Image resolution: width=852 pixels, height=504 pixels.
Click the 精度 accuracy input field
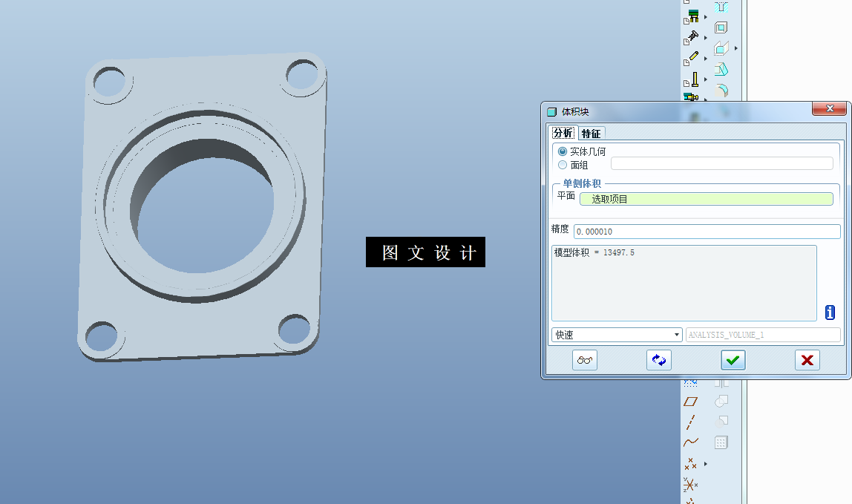[707, 232]
